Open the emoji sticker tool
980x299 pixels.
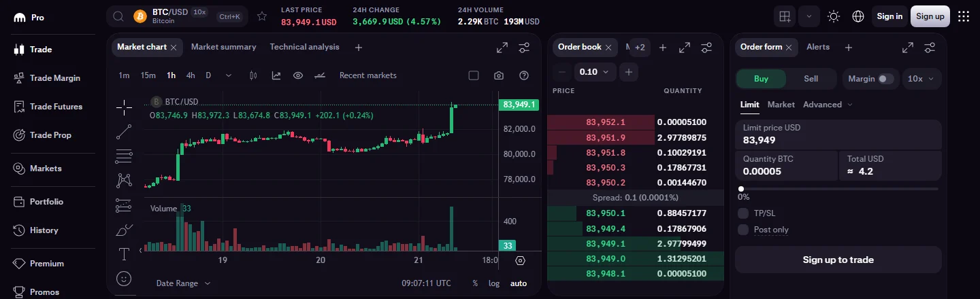click(124, 279)
